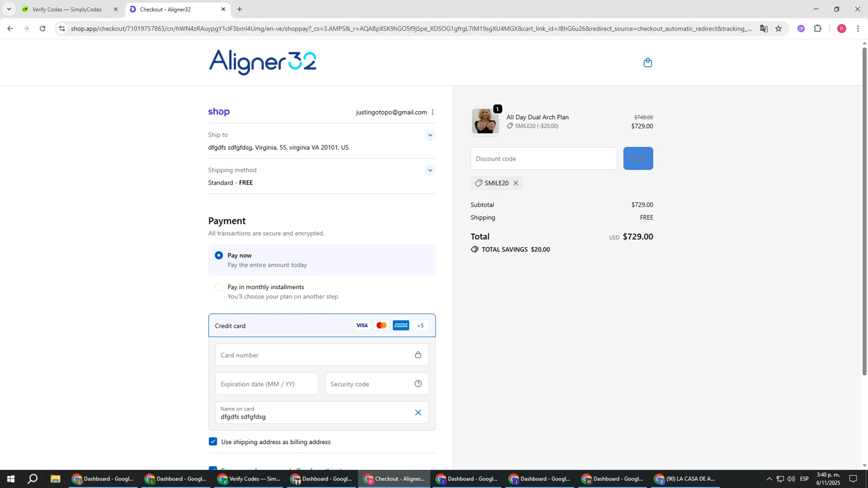Focus the Expiration date field
Screen dimensions: 868x488
click(267, 384)
